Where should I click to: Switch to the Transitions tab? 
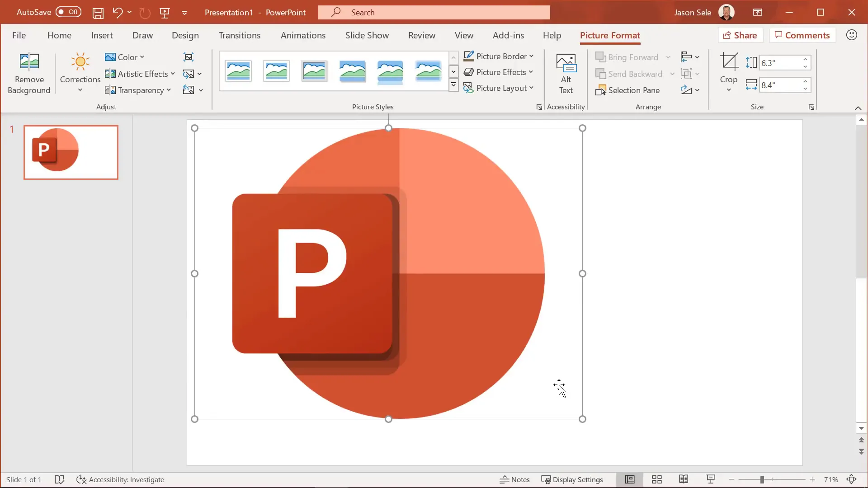(240, 35)
